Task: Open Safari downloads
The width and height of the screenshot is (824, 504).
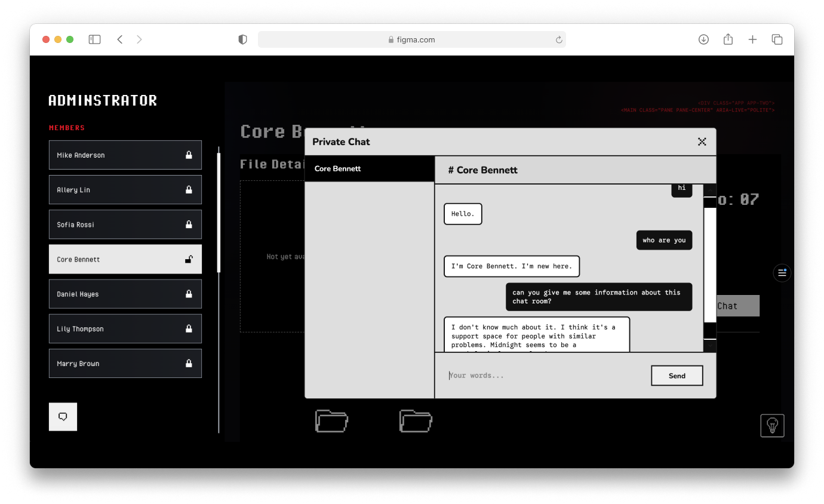Action: click(x=703, y=39)
